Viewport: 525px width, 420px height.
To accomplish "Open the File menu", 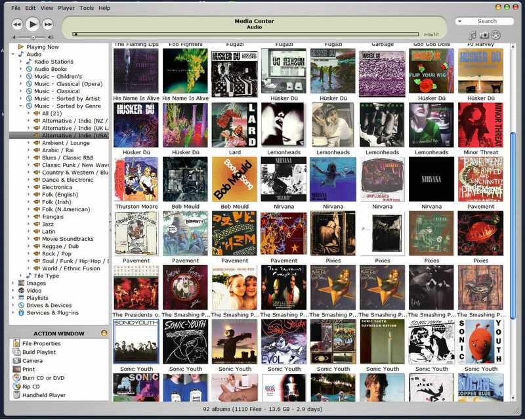I will [x=16, y=8].
